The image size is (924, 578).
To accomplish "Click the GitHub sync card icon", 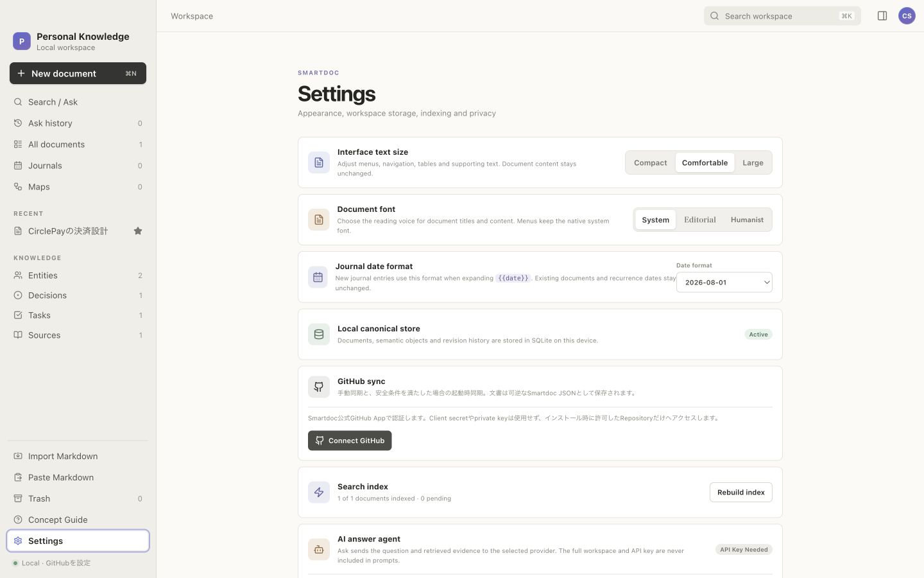I will click(319, 387).
